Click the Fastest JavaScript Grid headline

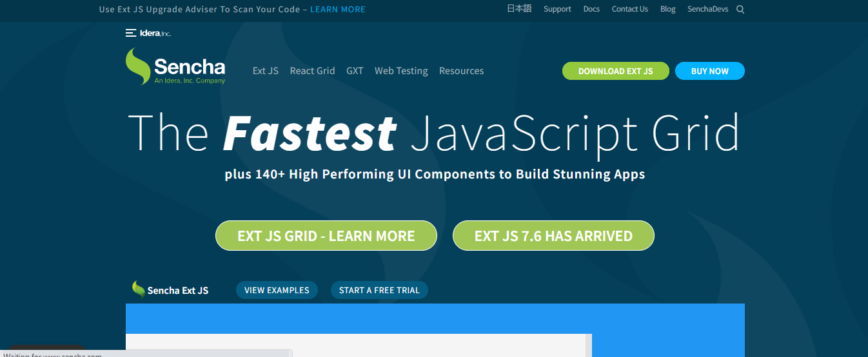[434, 133]
